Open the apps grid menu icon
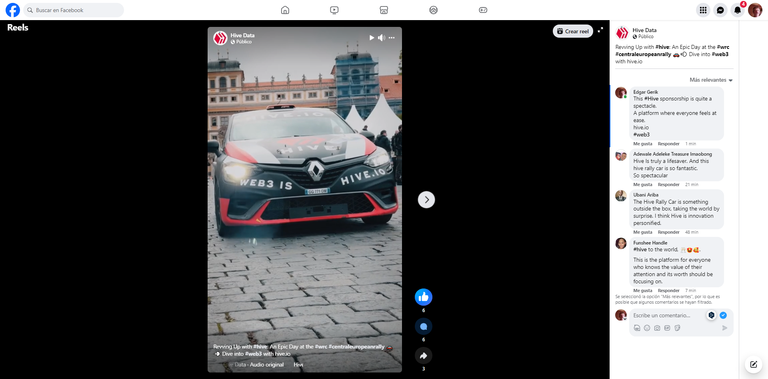The width and height of the screenshot is (768, 379). point(703,10)
